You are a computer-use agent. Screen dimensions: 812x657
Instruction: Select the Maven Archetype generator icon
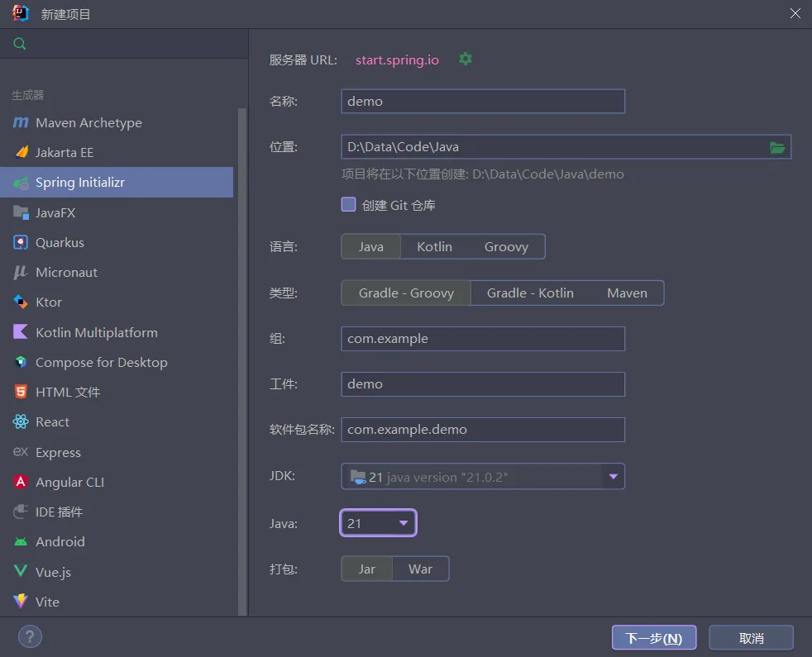pyautogui.click(x=21, y=122)
